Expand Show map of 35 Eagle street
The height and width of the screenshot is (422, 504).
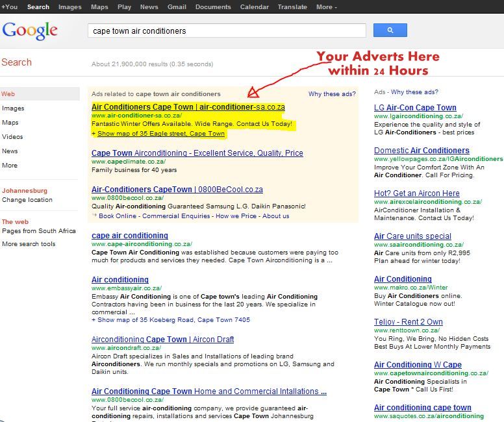[x=160, y=133]
